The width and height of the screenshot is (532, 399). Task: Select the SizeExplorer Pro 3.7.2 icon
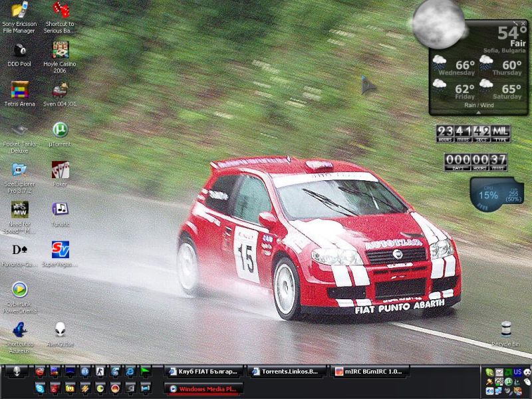point(19,178)
